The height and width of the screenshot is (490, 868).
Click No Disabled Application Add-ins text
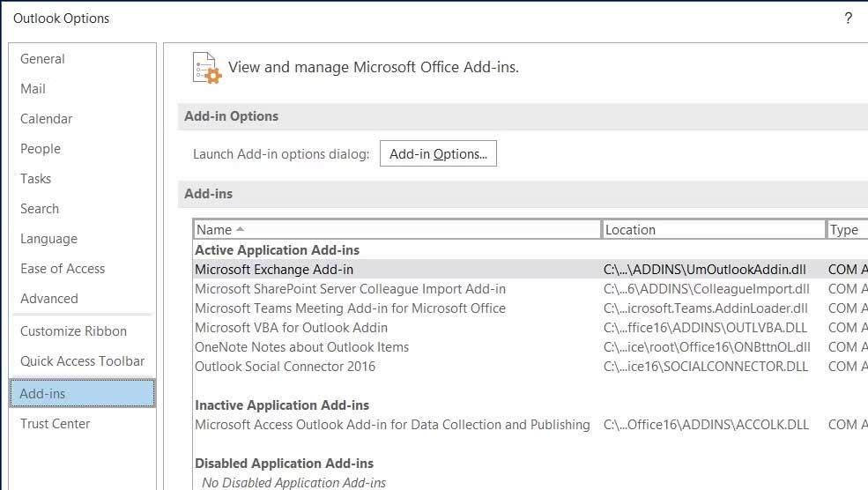pos(293,482)
